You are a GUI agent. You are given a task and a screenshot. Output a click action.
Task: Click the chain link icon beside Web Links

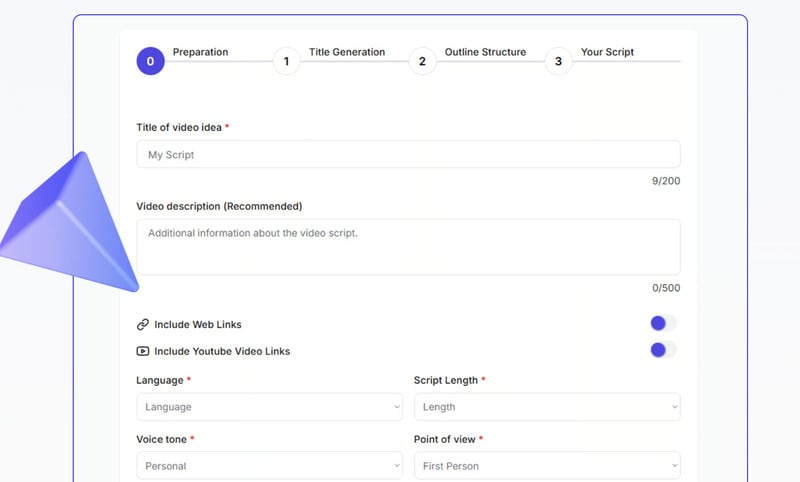coord(142,324)
